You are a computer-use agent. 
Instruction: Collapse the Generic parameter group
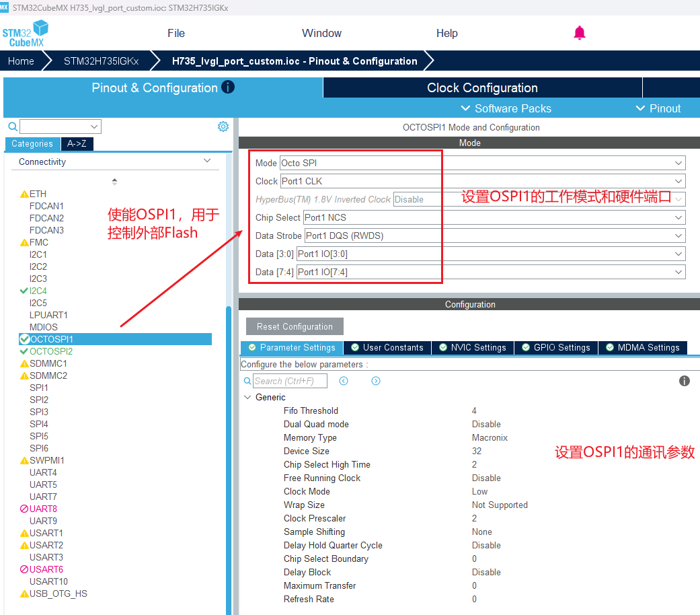pos(247,398)
